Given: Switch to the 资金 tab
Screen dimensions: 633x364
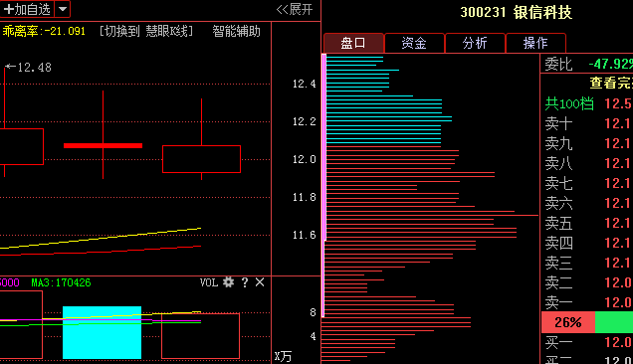Looking at the screenshot, I should pos(414,43).
